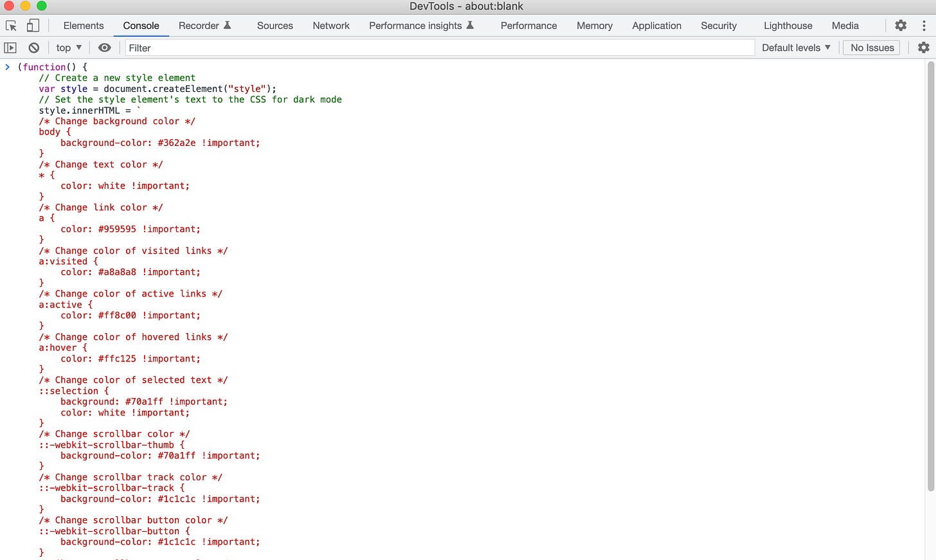Click the Recorder experimental flask icon

(227, 26)
